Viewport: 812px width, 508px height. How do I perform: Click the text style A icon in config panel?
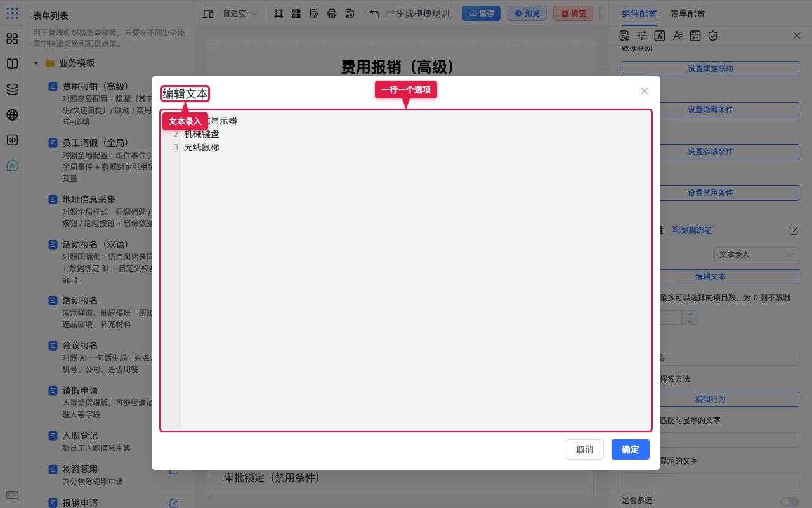pyautogui.click(x=678, y=36)
